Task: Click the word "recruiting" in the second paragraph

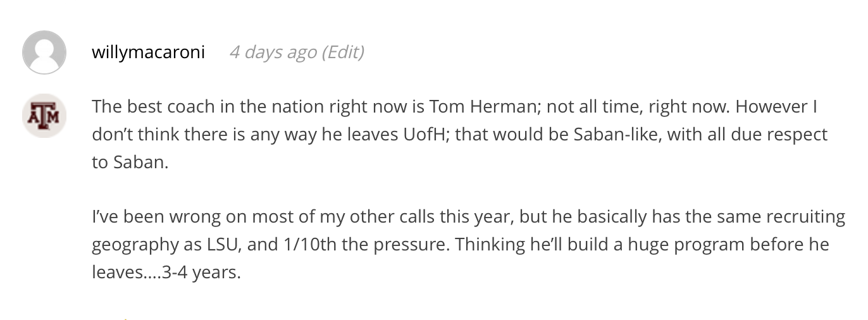Action: pos(806,217)
